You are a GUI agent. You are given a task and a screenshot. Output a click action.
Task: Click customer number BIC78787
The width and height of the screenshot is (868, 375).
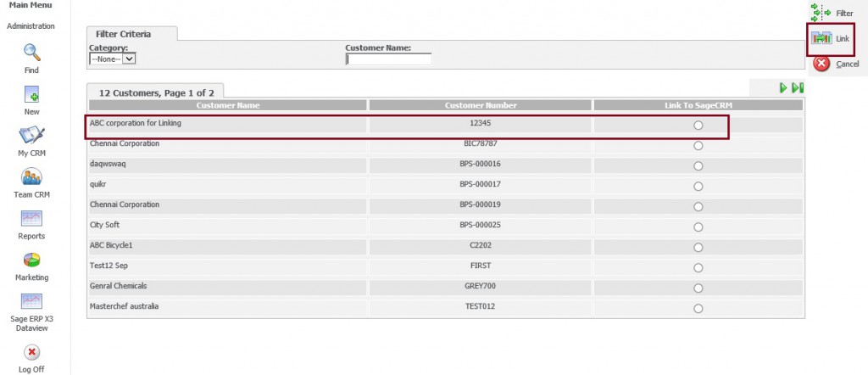coord(481,143)
